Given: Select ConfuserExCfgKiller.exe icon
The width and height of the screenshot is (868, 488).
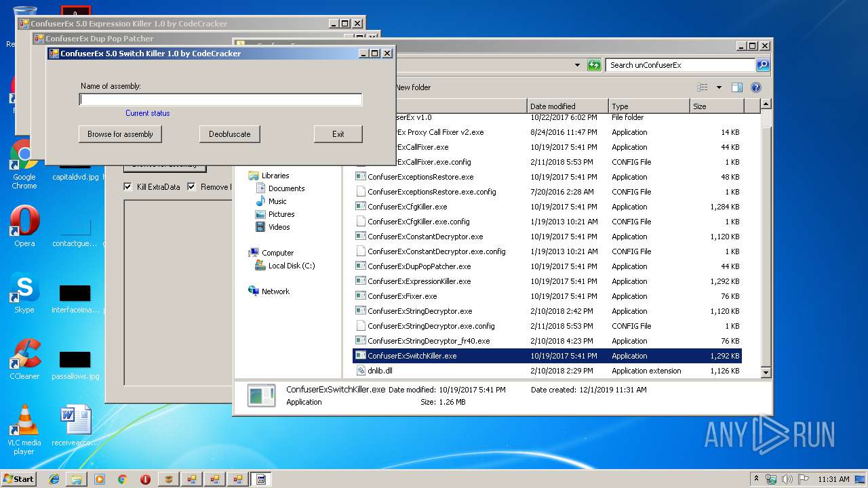Looking at the screenshot, I should pos(361,207).
